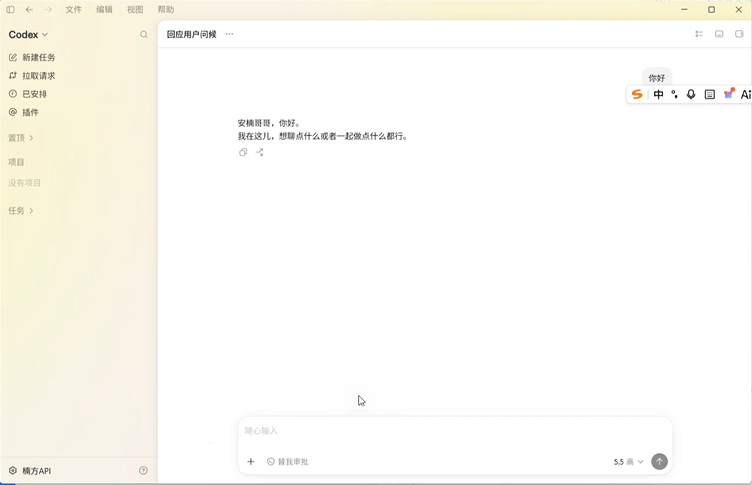Viewport: 752px width, 485px height.
Task: Click the 随心输入 message input field
Action: (x=455, y=431)
